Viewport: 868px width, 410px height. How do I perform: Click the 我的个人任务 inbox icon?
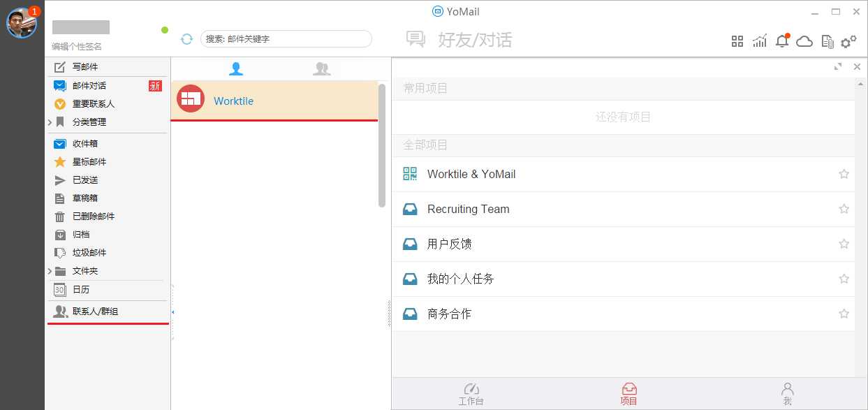coord(410,279)
